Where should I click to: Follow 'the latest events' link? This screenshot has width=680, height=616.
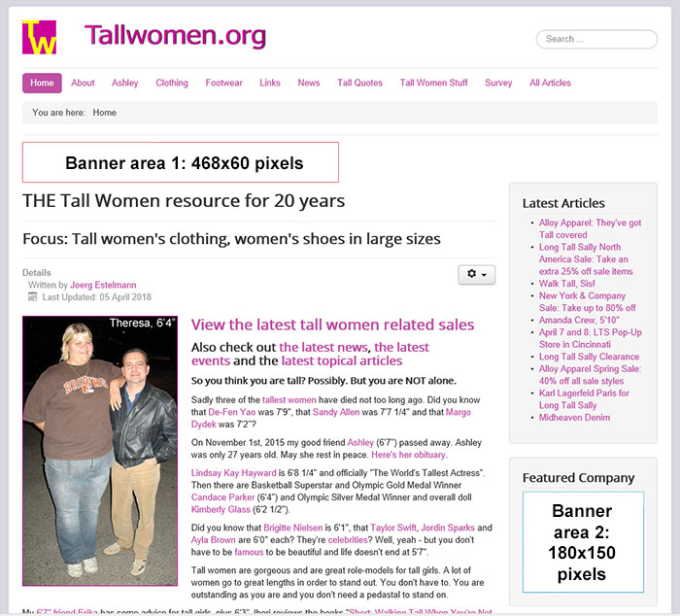401,347
